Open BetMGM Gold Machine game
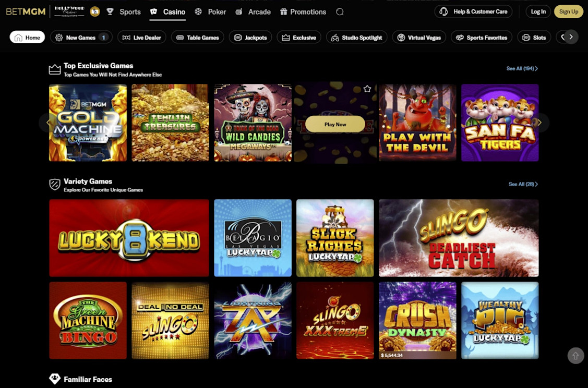The height and width of the screenshot is (388, 588). coord(88,123)
